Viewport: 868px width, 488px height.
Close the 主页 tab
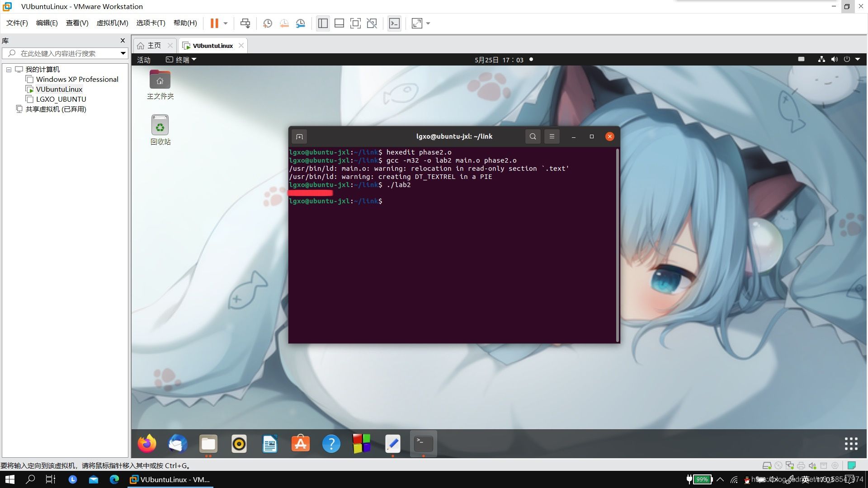[170, 46]
